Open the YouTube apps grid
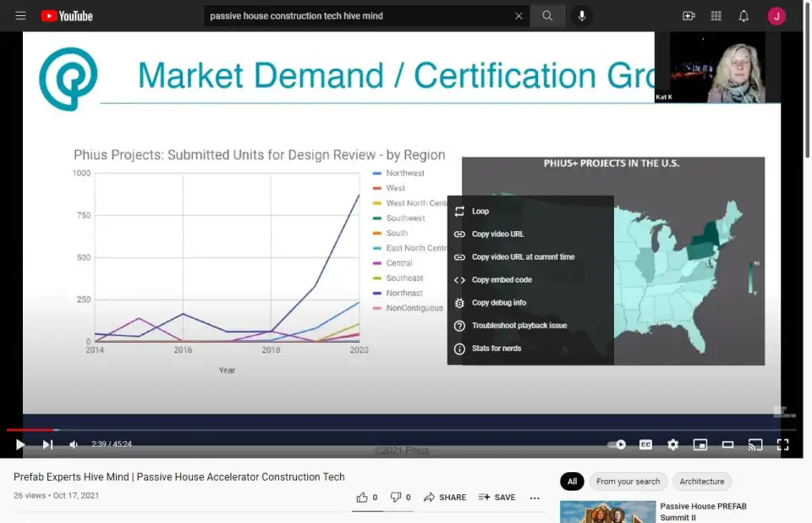The image size is (812, 523). coord(716,16)
